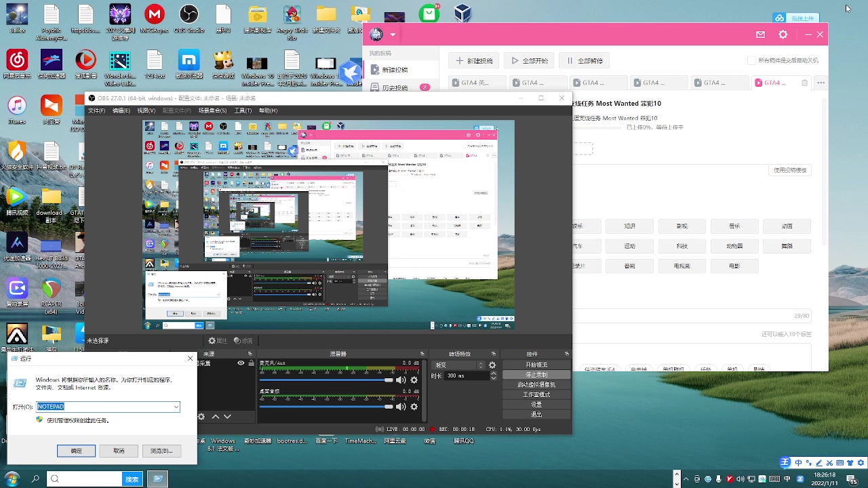Screen dimensions: 868x488
Task: Open the Run dialog command history dropdown
Action: [x=176, y=407]
